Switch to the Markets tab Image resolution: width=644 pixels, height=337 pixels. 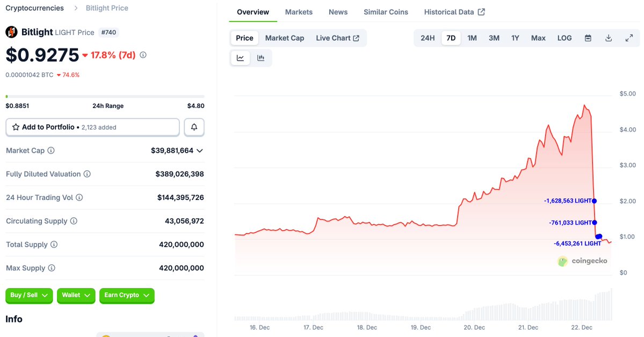[299, 12]
